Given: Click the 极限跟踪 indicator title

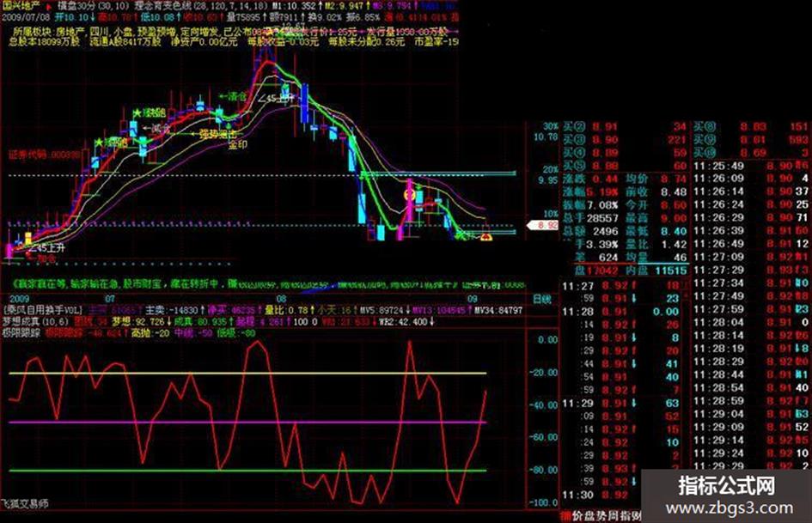Looking at the screenshot, I should coord(21,333).
